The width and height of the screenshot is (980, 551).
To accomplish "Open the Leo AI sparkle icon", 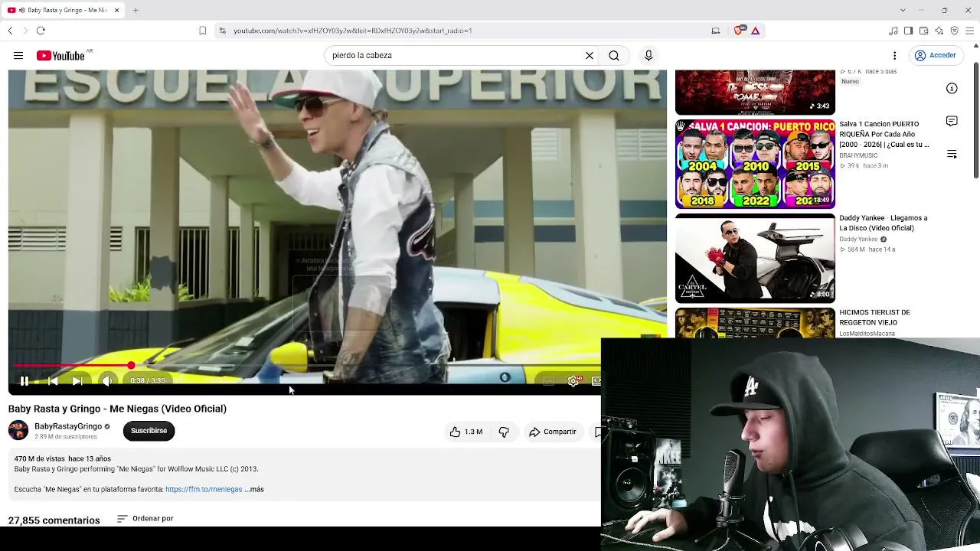I will point(939,31).
